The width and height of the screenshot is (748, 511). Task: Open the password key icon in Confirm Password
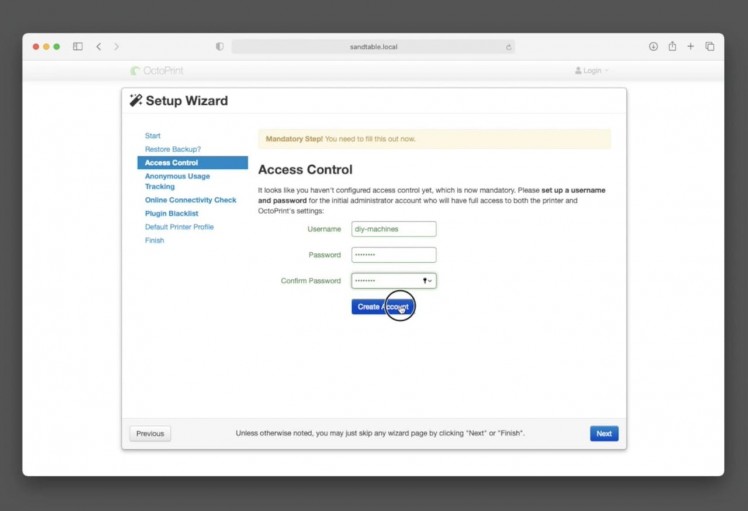click(427, 281)
